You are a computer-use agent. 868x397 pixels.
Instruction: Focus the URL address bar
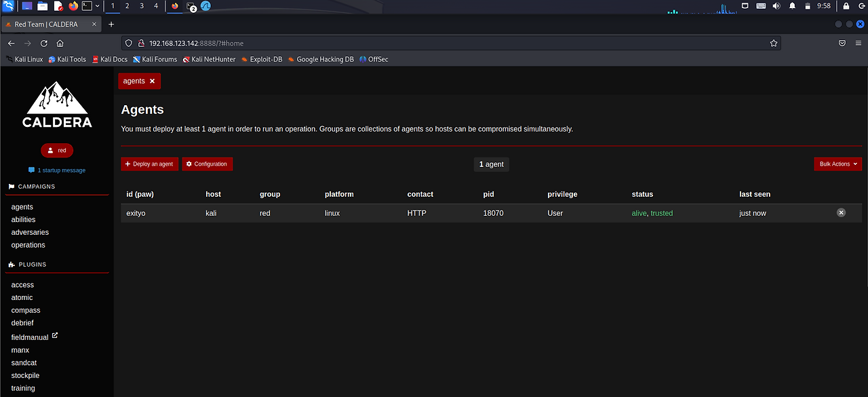tap(451, 43)
